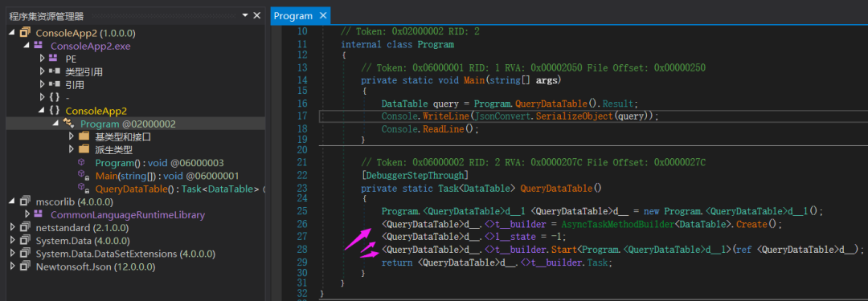The image size is (868, 301).
Task: Close the Program tab
Action: click(x=323, y=16)
